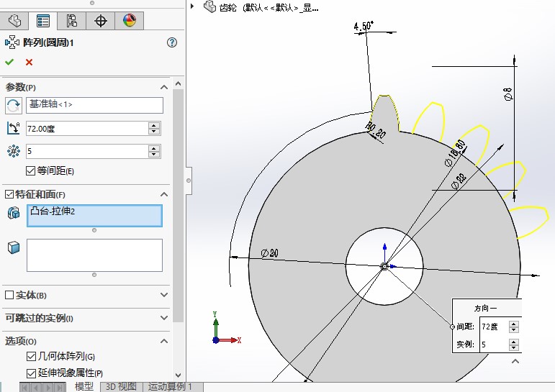Enable the 实体 bodies checkbox
This screenshot has width=555, height=392.
coord(9,295)
